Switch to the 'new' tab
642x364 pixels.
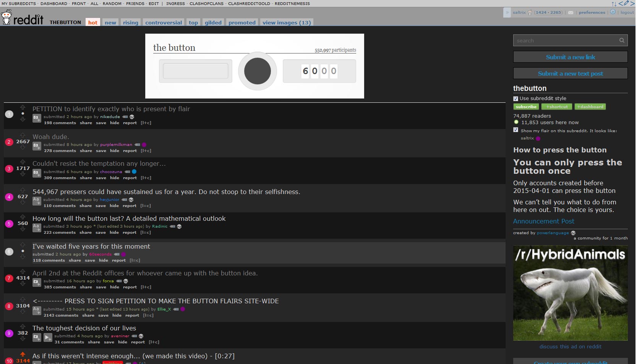point(110,23)
